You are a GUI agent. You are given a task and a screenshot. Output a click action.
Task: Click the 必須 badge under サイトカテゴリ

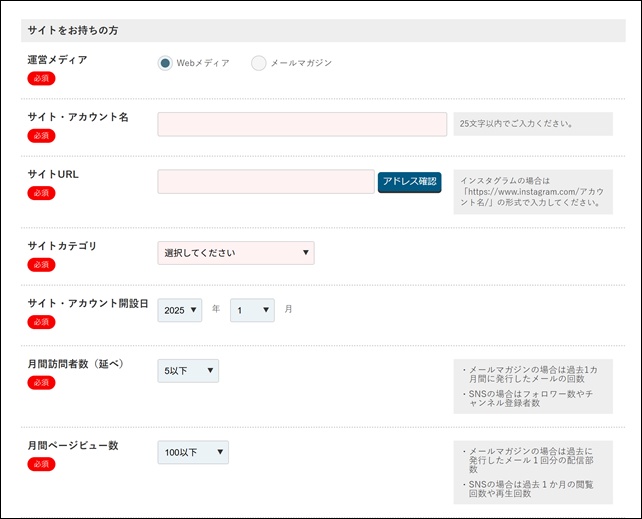pos(41,264)
